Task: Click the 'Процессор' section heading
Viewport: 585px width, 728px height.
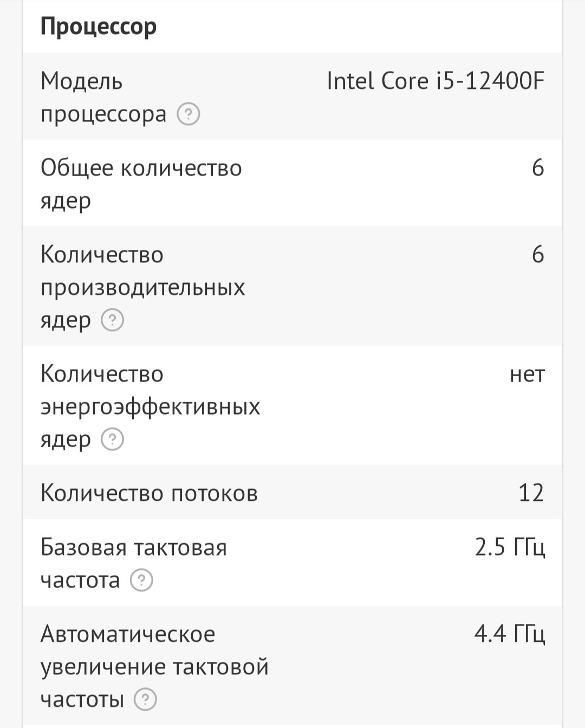Action: pyautogui.click(x=99, y=26)
